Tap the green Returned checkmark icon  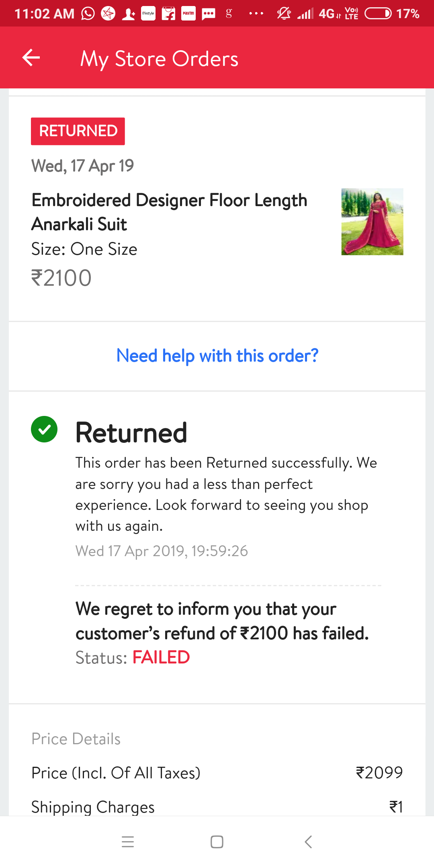click(44, 429)
